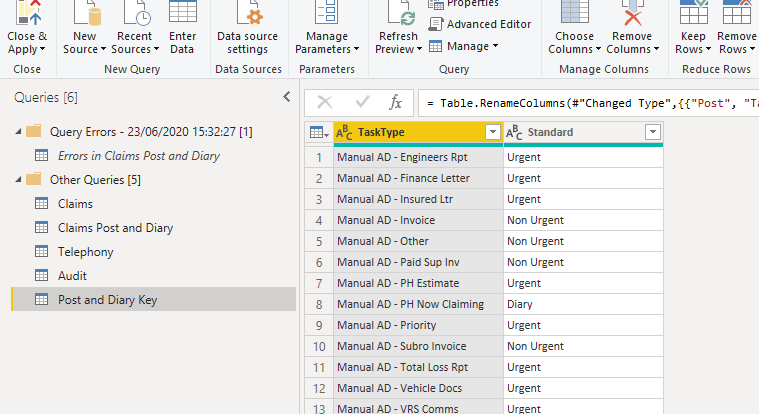Image resolution: width=759 pixels, height=414 pixels.
Task: Click cell 'Manual AD - PH Now Claiming'
Action: pos(419,304)
